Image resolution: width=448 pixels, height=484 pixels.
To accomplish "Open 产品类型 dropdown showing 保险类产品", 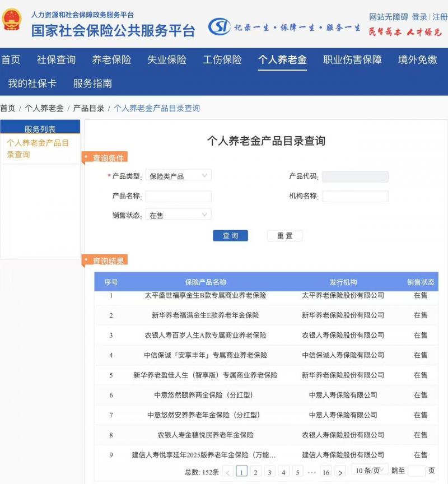I will [x=178, y=176].
